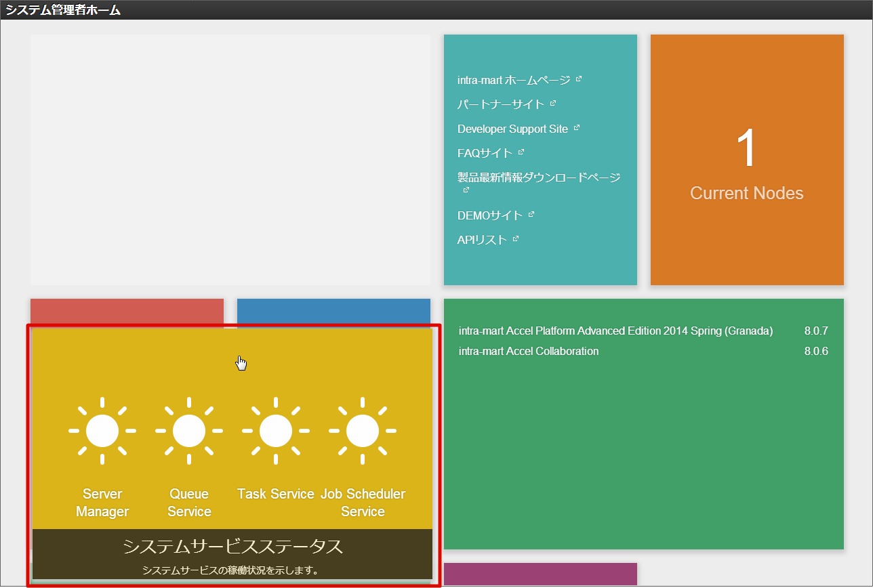Open the Developer Support Site link
This screenshot has width=873, height=588.
tap(512, 129)
